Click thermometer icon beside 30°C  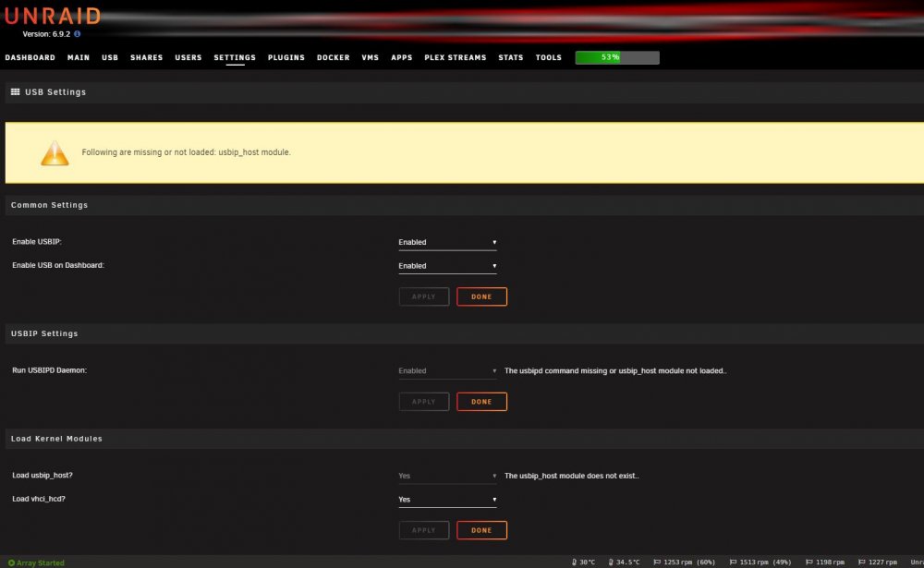[x=574, y=562]
